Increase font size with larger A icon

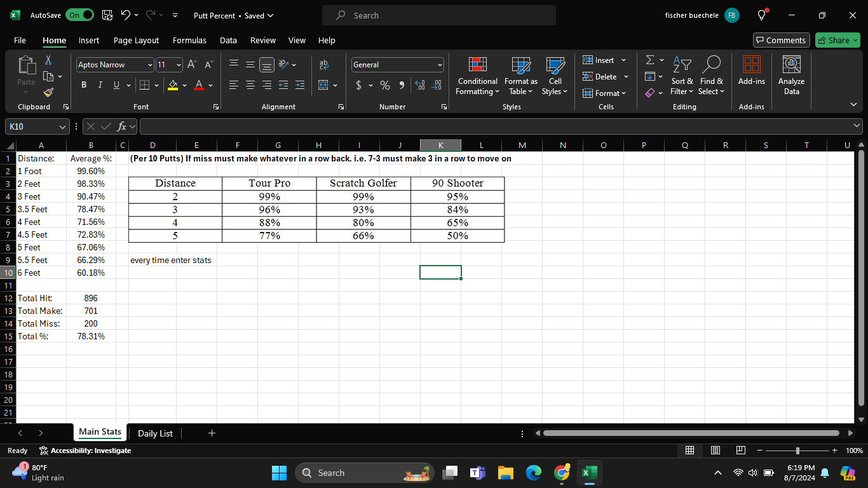[192, 64]
